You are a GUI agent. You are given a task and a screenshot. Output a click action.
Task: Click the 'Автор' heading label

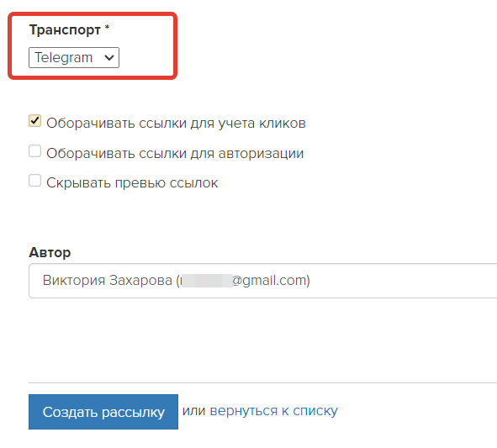(50, 252)
